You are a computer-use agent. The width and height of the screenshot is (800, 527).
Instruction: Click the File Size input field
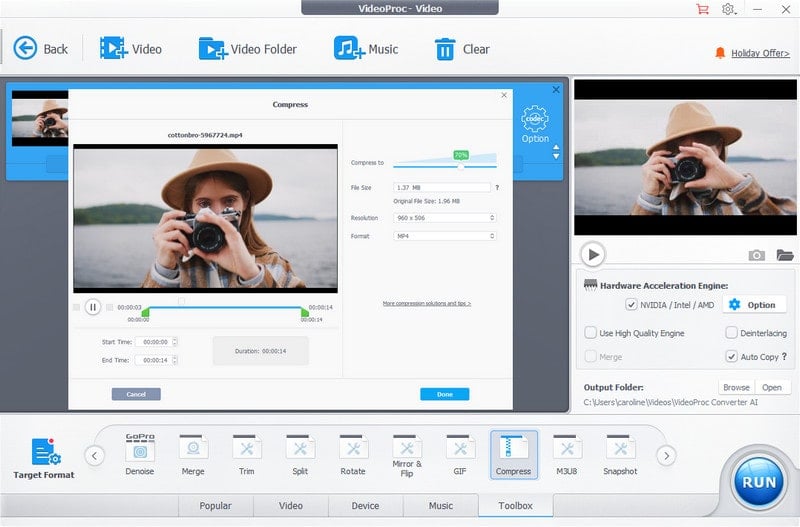pyautogui.click(x=442, y=188)
